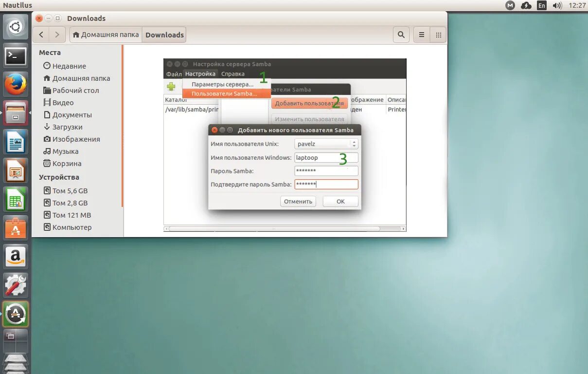
Task: Open Software Updater from the launcher
Action: click(x=16, y=314)
